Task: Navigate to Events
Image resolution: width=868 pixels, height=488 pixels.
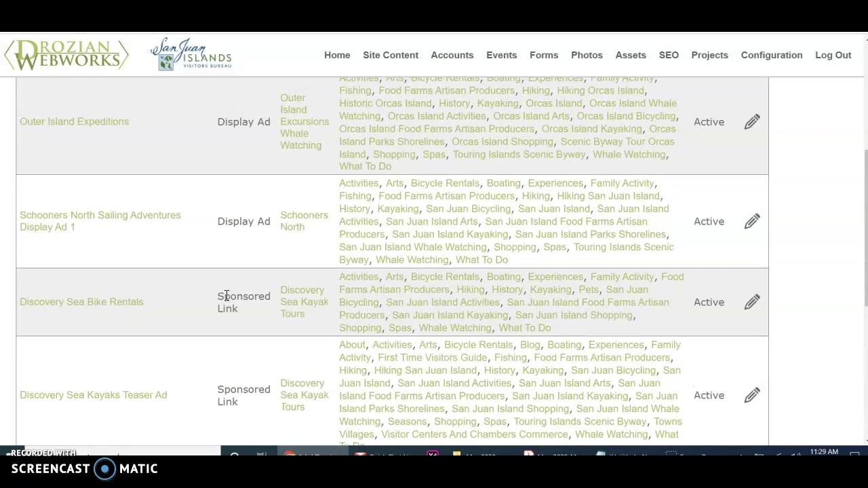Action: [x=501, y=55]
